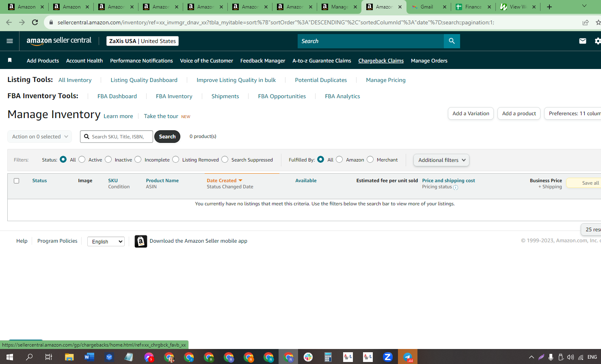
Task: Open the hamburger navigation menu
Action: (x=10, y=41)
